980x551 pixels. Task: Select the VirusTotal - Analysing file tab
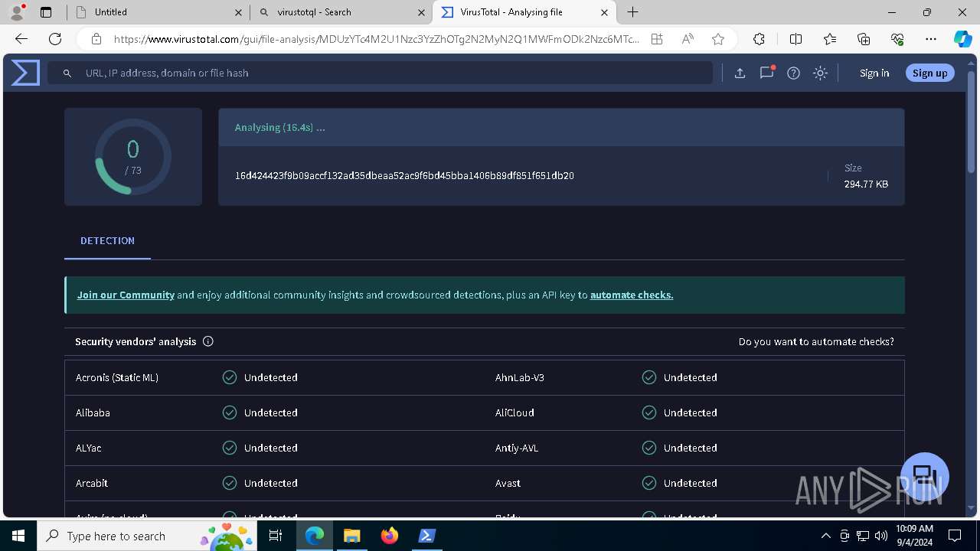tap(524, 12)
